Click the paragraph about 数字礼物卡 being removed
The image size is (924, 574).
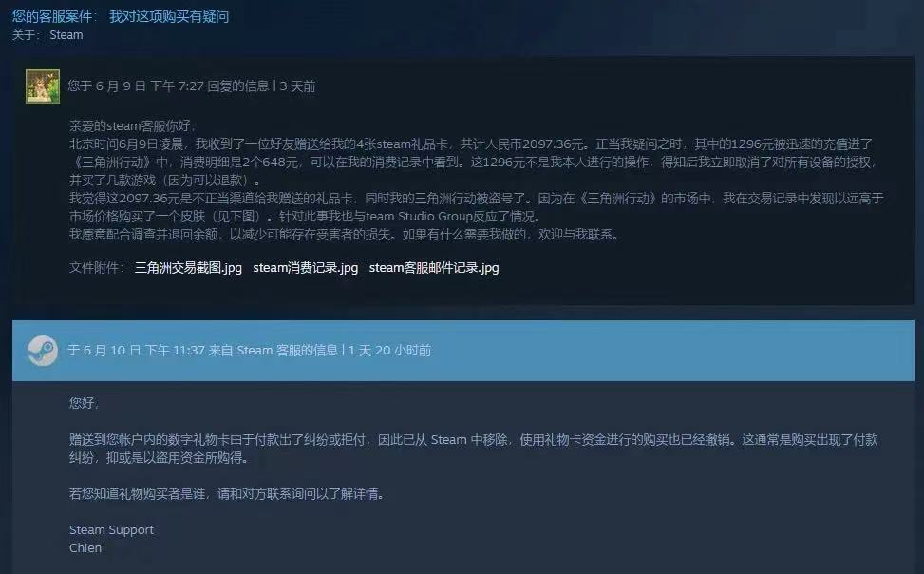point(473,449)
